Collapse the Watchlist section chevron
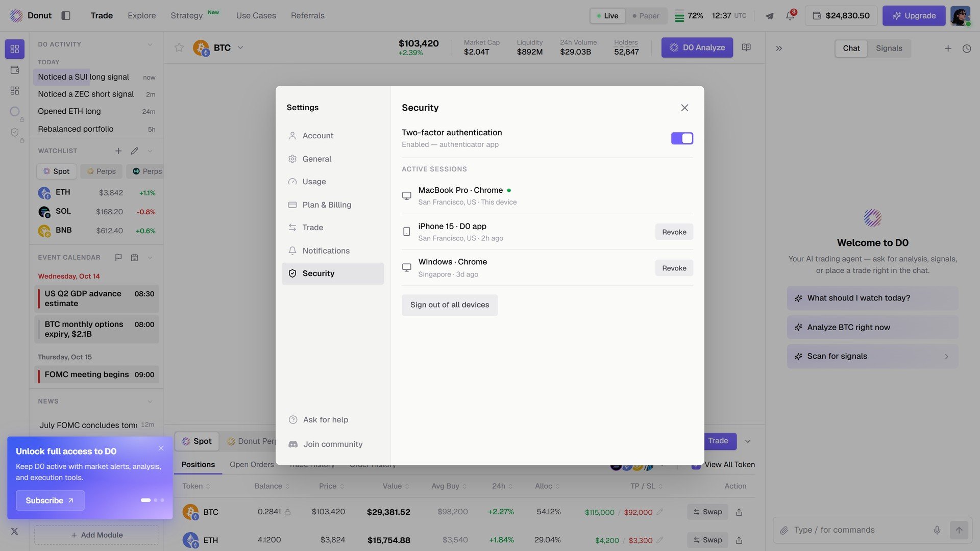Viewport: 980px width, 551px height. (150, 151)
